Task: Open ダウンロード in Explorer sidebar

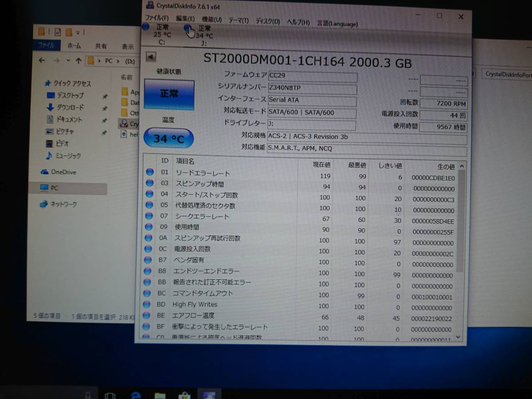Action: point(65,107)
